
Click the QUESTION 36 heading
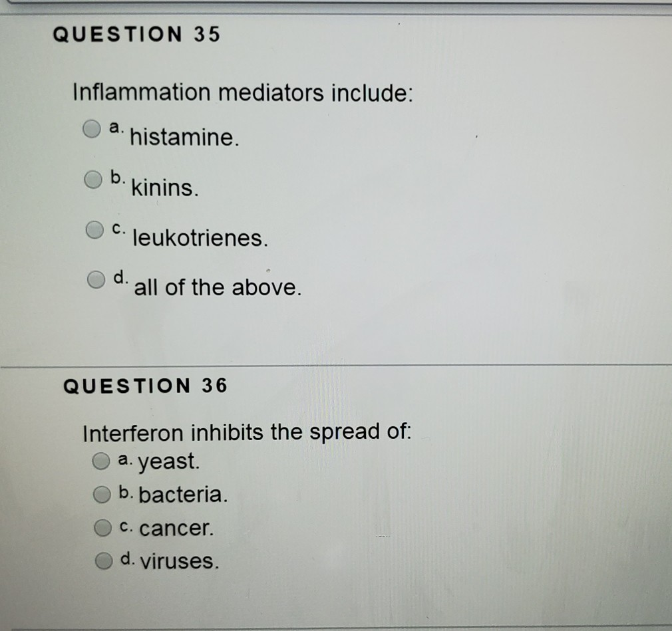(143, 386)
